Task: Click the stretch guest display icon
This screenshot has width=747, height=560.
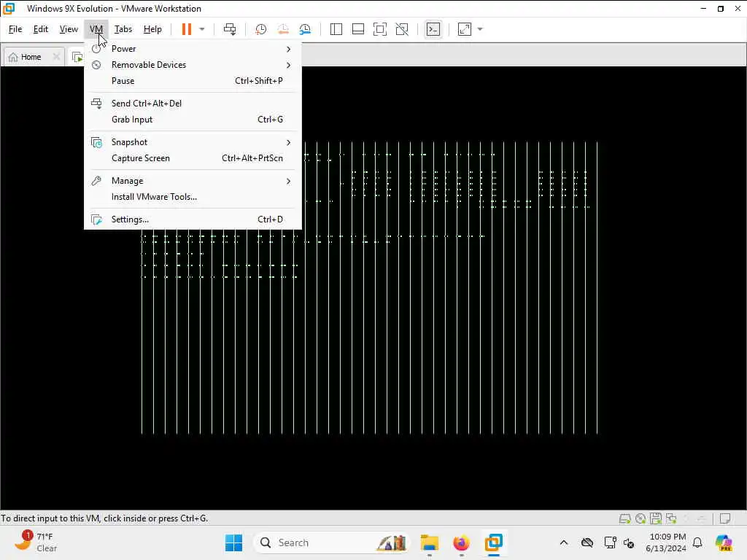Action: click(x=465, y=29)
